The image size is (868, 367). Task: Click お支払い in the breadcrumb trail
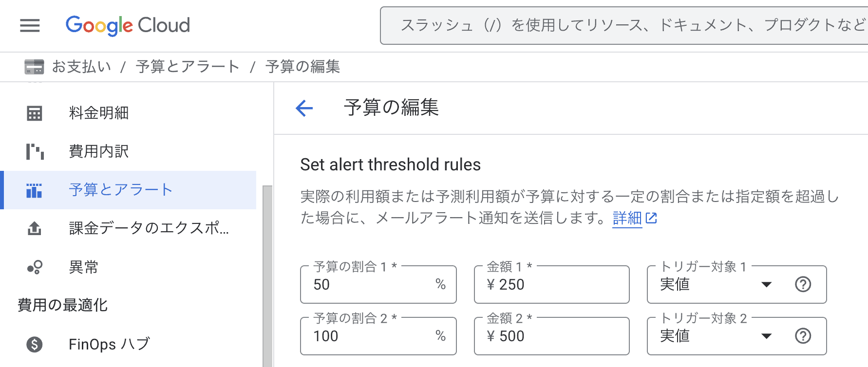[81, 66]
